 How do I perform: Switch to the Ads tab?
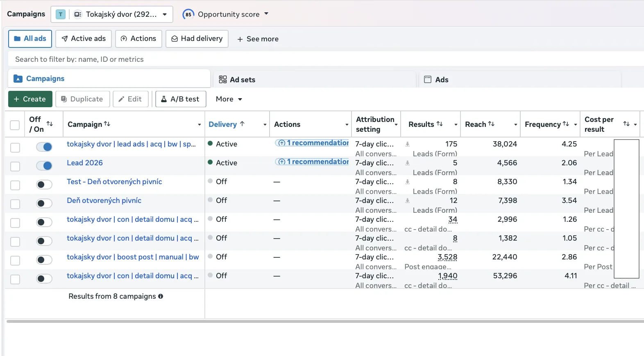coord(520,79)
